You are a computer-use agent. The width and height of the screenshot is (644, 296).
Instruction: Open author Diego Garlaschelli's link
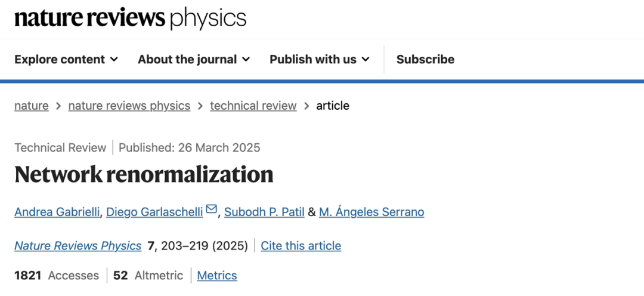click(x=154, y=212)
